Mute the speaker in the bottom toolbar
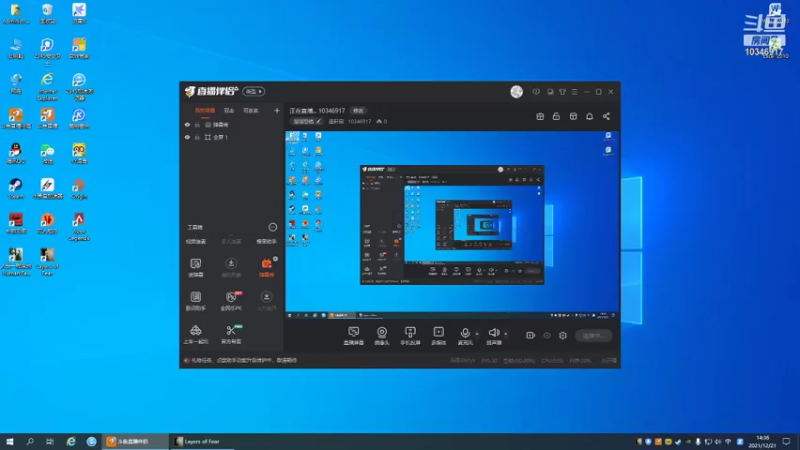Image resolution: width=800 pixels, height=450 pixels. pos(493,336)
